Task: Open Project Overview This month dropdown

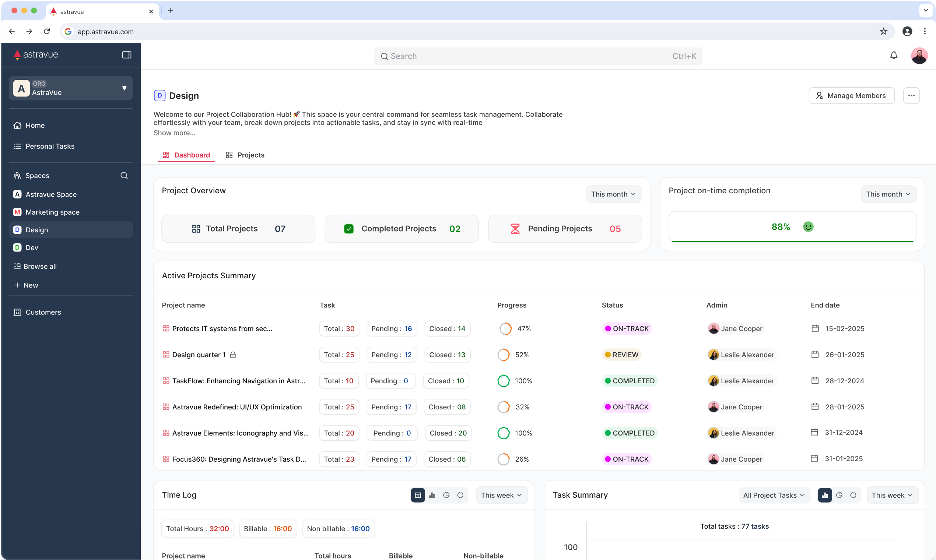Action: coord(614,194)
